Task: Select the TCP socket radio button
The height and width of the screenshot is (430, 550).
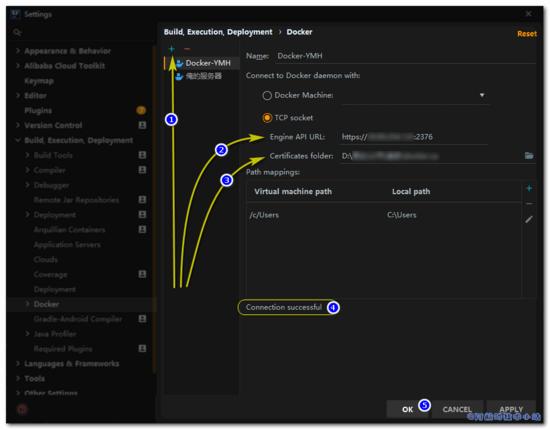Action: click(267, 118)
